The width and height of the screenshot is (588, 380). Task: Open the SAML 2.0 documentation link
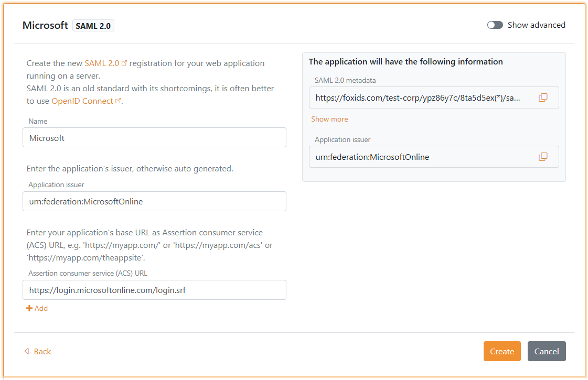tap(102, 63)
